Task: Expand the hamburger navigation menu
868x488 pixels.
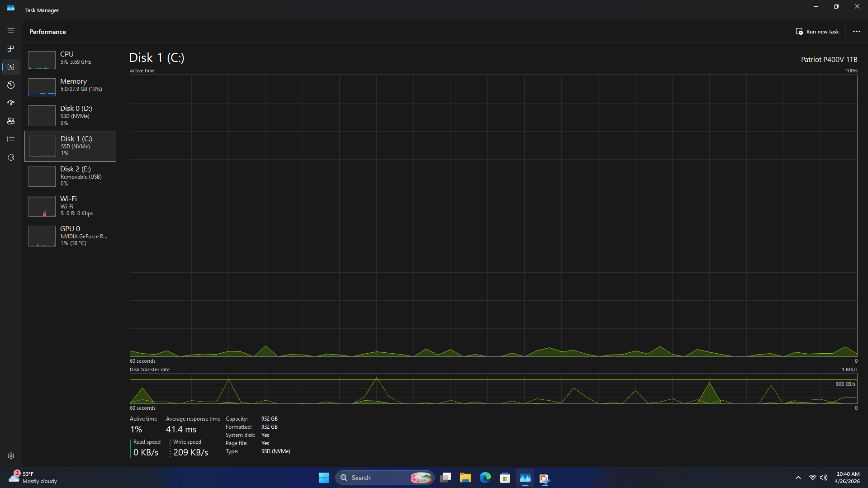Action: [x=11, y=31]
